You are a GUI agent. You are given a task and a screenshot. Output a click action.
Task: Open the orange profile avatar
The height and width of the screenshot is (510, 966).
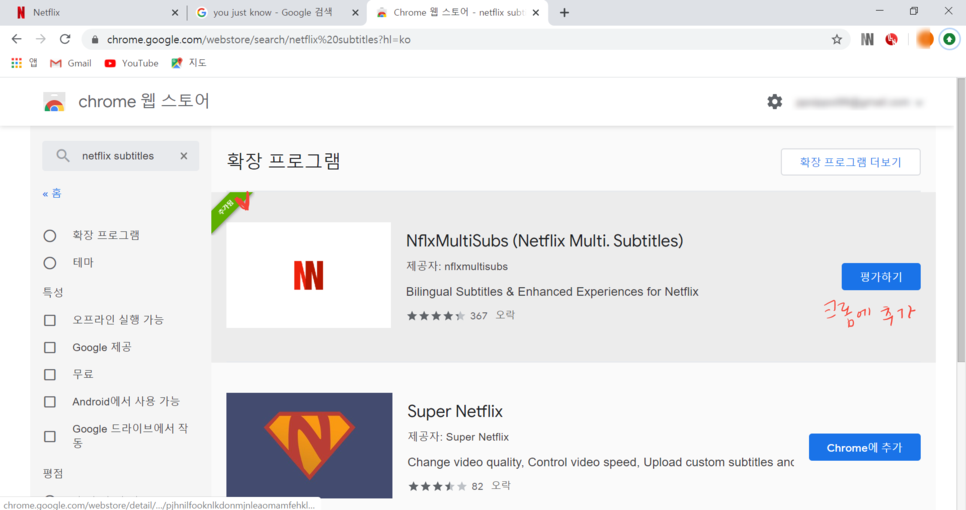pyautogui.click(x=925, y=39)
